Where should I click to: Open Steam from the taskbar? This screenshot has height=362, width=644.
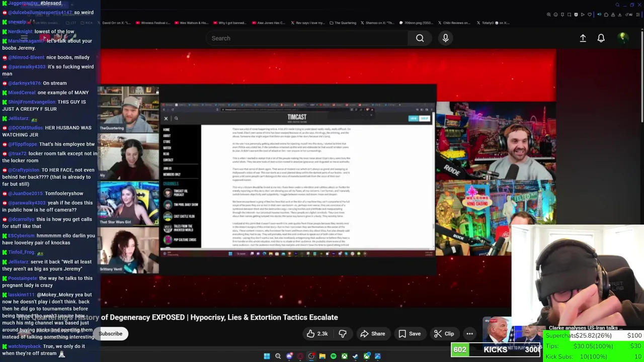click(x=355, y=356)
